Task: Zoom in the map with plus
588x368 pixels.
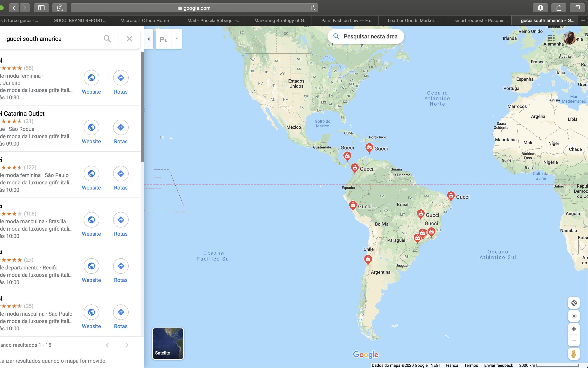Action: (x=574, y=329)
